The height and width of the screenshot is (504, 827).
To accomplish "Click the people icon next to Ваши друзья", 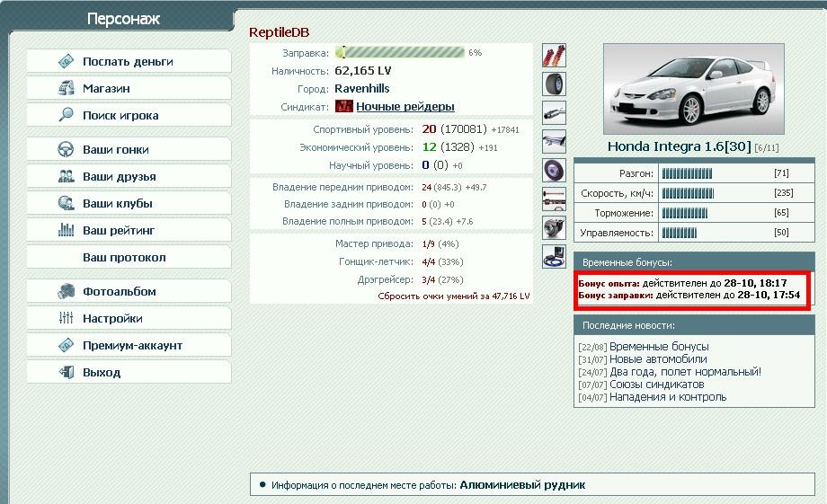I will pyautogui.click(x=66, y=176).
